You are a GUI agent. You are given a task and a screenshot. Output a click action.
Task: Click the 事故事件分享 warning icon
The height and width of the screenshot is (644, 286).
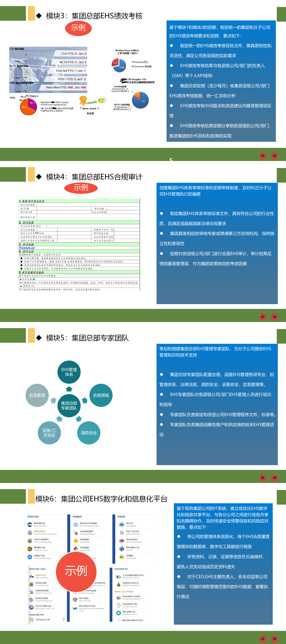30,549
